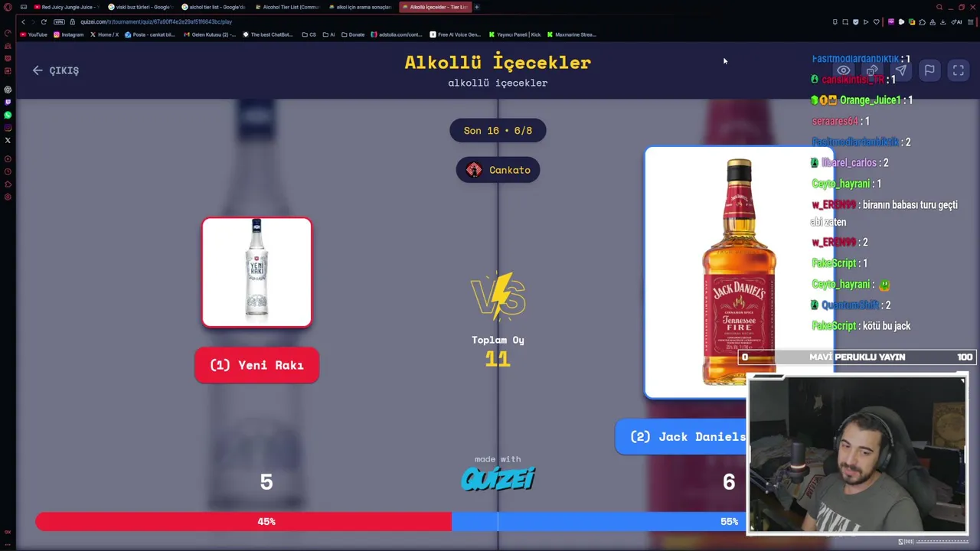The height and width of the screenshot is (551, 980).
Task: Expand the AI bookmark folder
Action: pos(329,34)
